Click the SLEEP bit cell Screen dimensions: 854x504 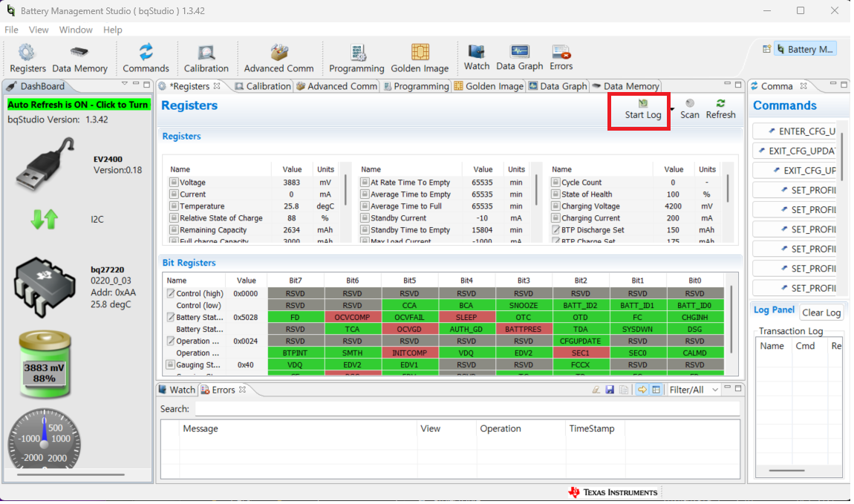(466, 317)
